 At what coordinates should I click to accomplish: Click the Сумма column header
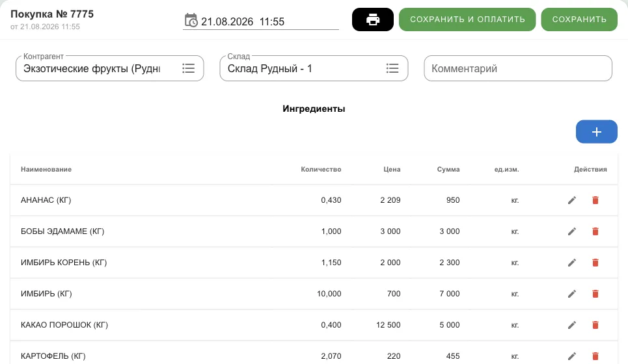click(448, 169)
